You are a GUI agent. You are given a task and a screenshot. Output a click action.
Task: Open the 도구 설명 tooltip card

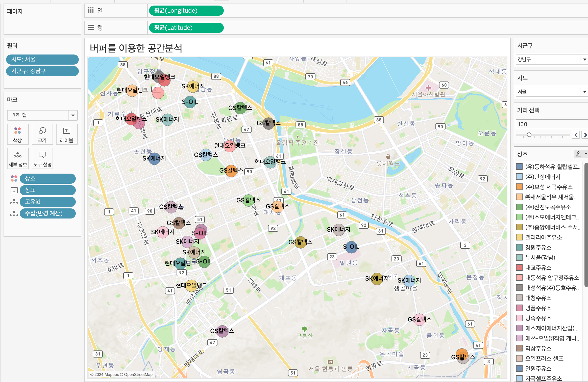coord(42,158)
